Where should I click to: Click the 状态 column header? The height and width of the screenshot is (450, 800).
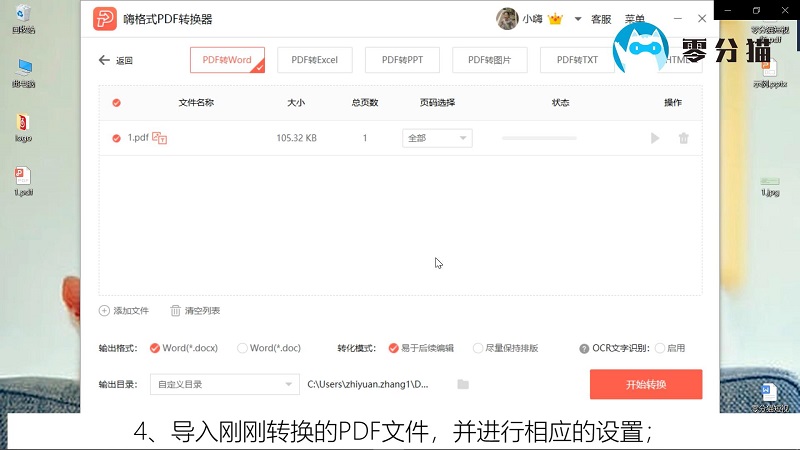(560, 103)
